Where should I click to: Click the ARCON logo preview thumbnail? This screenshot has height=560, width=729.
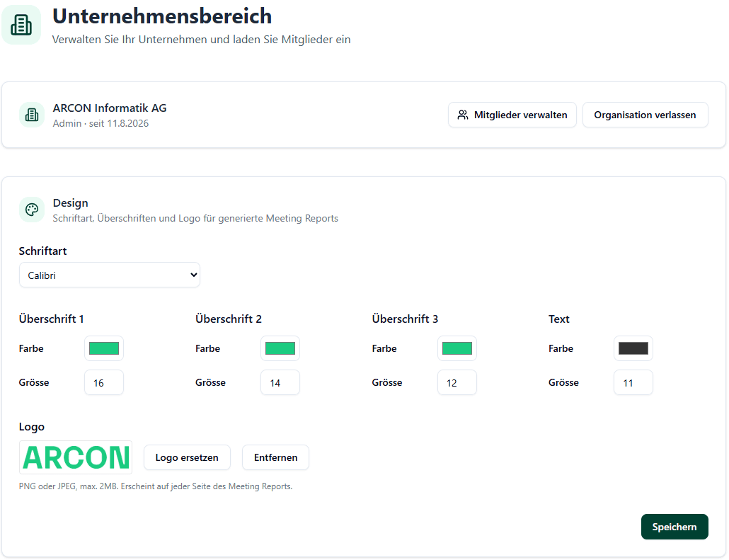click(76, 457)
